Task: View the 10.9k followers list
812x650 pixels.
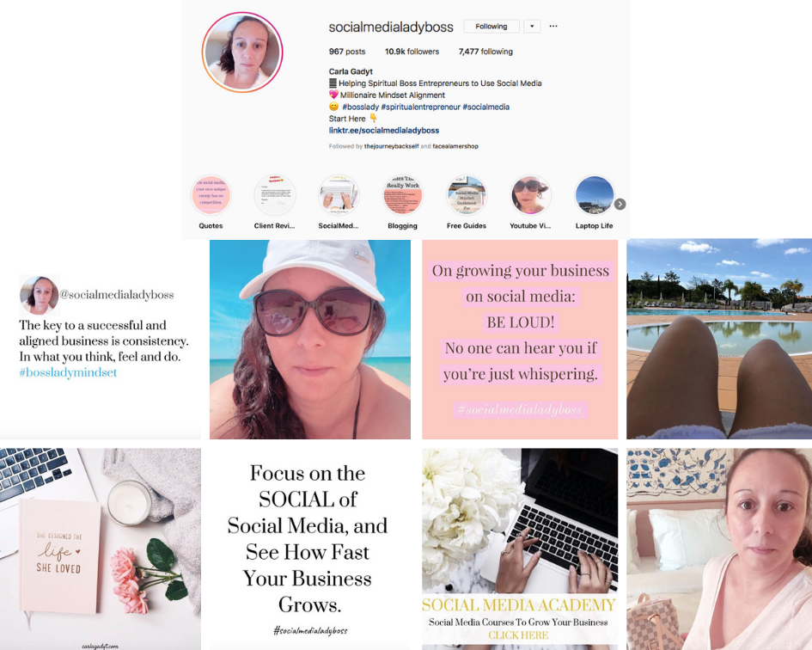Action: 412,52
